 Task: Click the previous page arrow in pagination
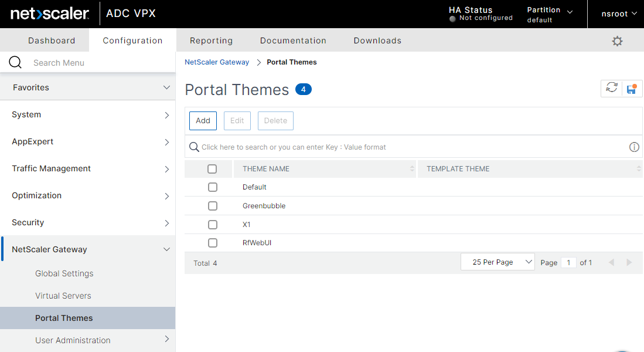611,262
